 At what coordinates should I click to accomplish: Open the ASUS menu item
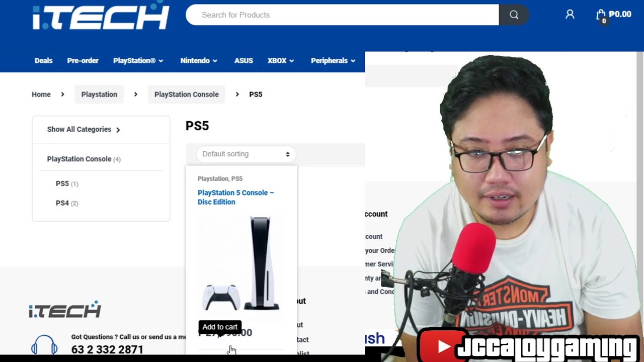click(244, 60)
